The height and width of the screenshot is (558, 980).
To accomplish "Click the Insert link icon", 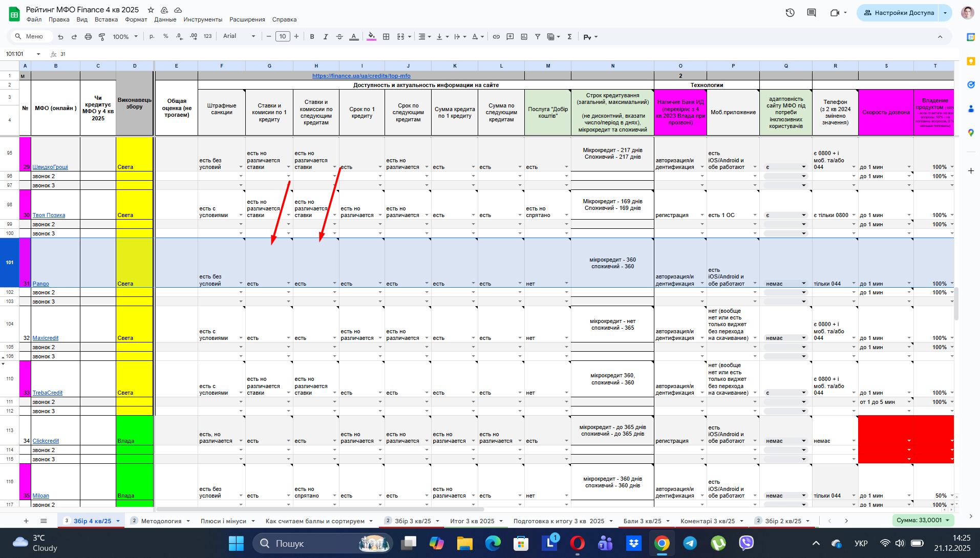I will tap(496, 36).
